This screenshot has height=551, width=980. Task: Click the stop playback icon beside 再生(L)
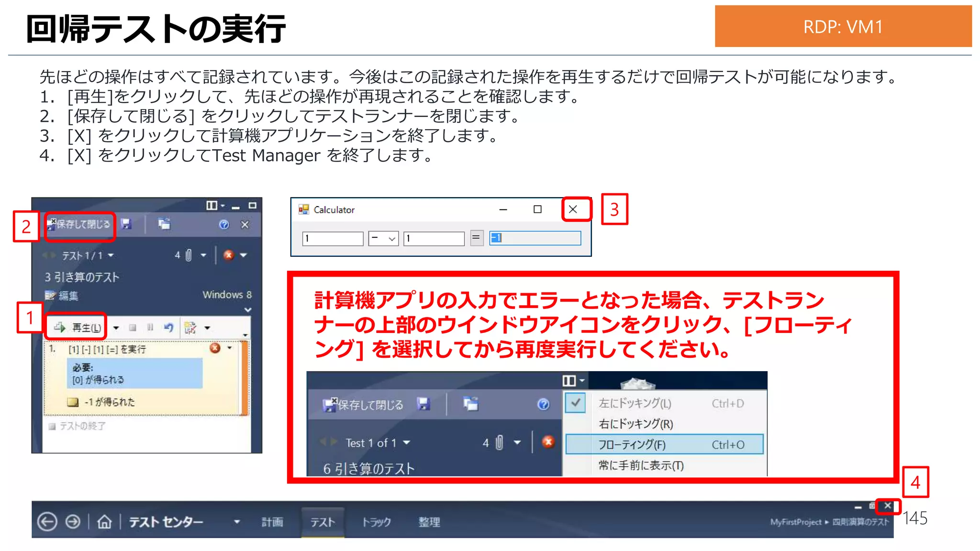133,328
